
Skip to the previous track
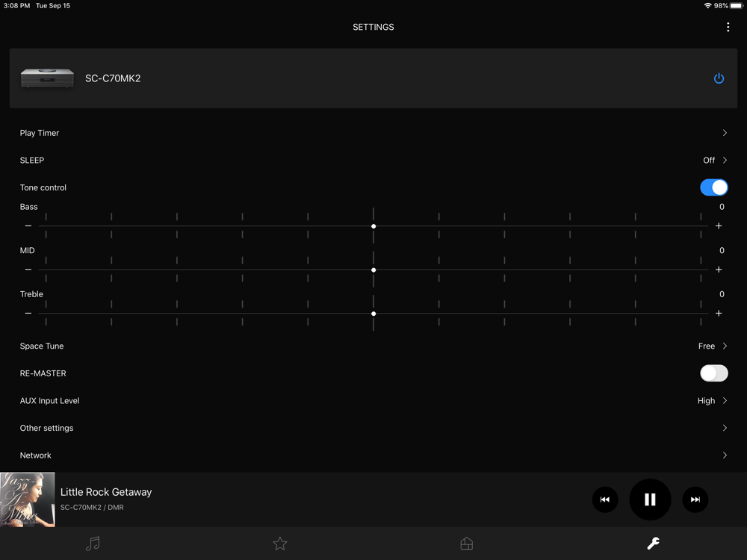[x=605, y=500]
